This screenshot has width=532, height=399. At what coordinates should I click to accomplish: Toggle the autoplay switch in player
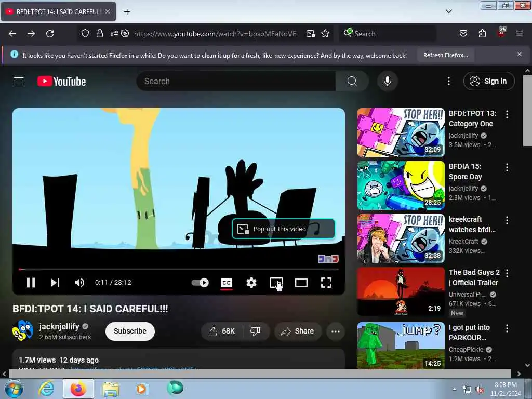[200, 283]
